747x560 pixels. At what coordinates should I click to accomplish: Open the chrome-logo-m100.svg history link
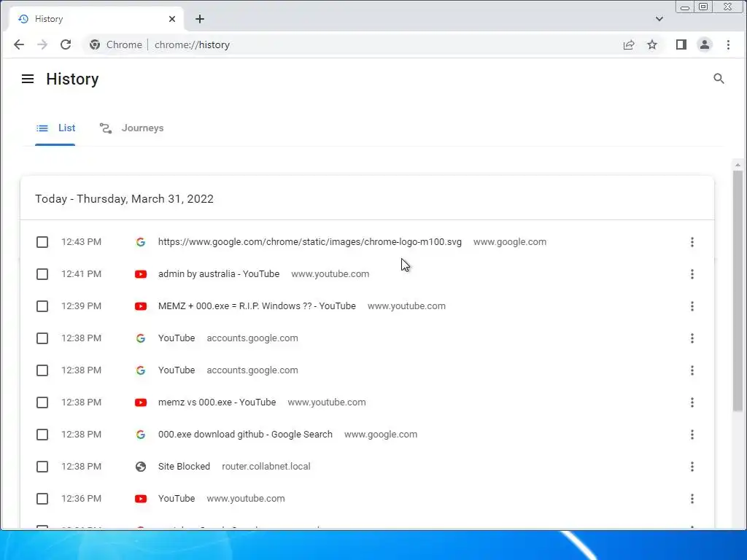309,242
